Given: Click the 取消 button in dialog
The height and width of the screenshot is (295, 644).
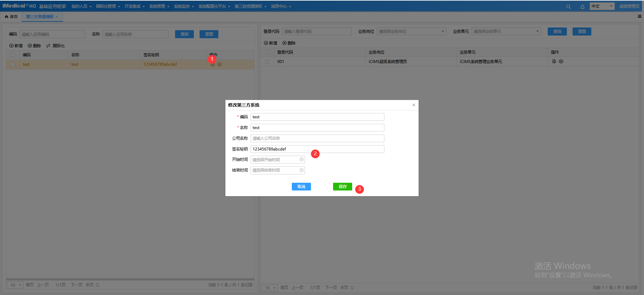Looking at the screenshot, I should [x=301, y=187].
